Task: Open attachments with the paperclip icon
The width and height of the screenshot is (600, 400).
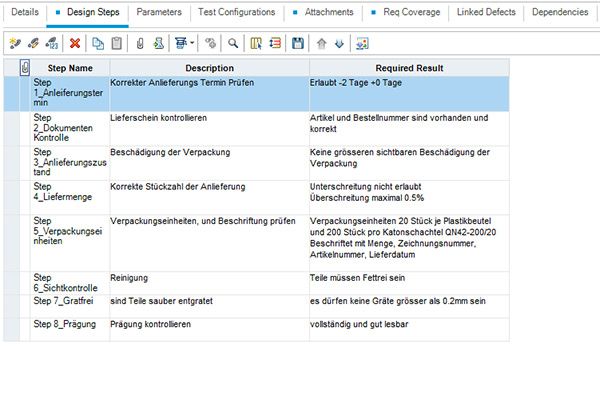Action: 141,43
